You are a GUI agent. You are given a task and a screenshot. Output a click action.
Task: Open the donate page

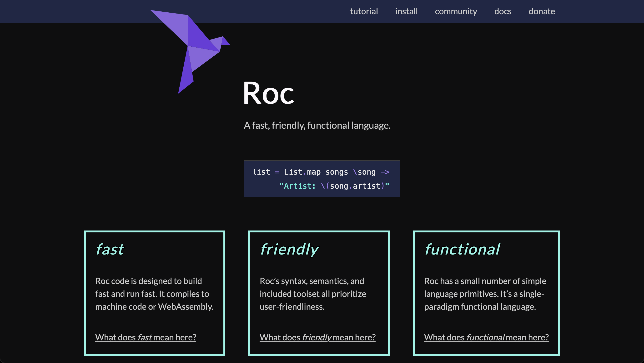[542, 11]
